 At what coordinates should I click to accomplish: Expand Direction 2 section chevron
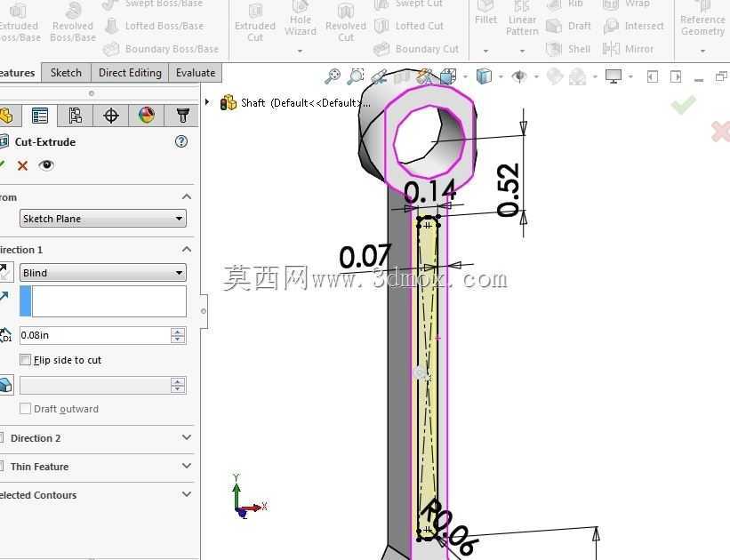point(187,437)
